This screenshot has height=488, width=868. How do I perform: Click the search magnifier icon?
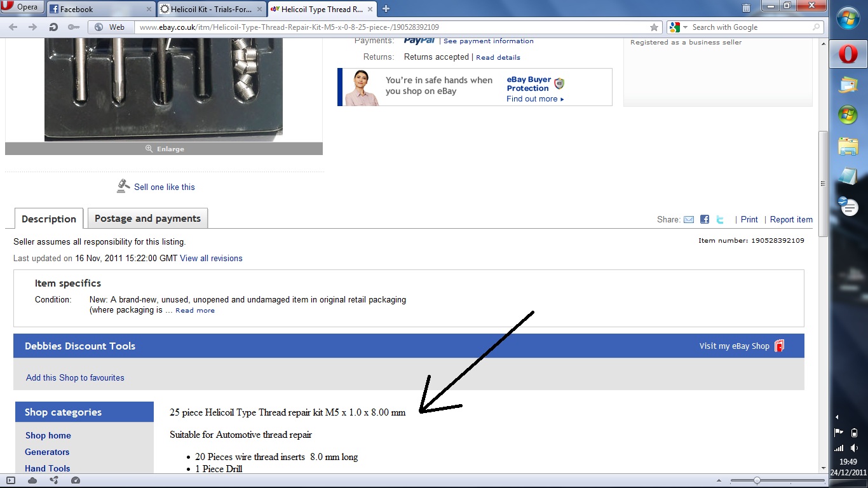tap(817, 27)
